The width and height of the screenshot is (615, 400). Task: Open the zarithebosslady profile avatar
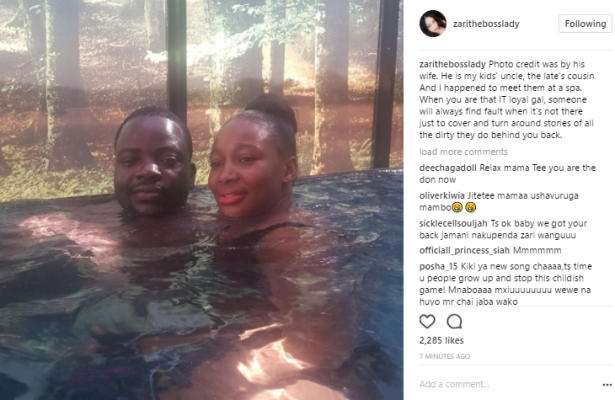coord(433,24)
